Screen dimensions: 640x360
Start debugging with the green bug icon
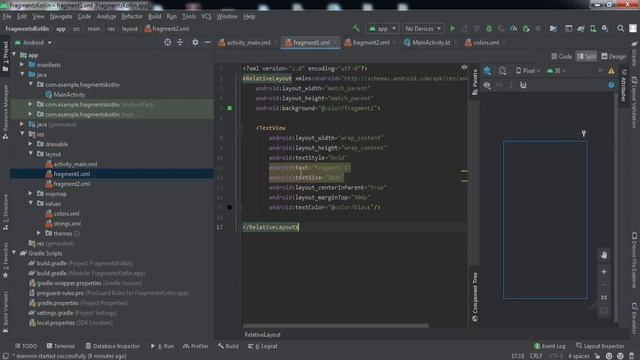point(489,29)
